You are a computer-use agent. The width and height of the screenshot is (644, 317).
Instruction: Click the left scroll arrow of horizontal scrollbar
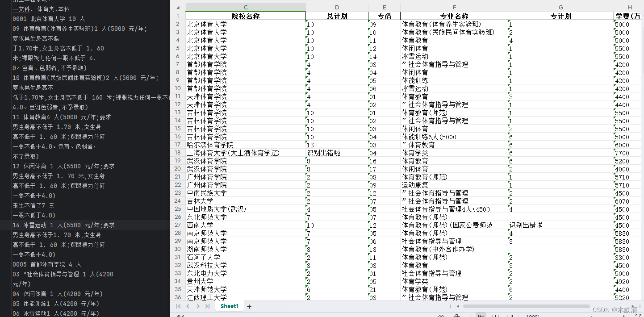point(458,306)
